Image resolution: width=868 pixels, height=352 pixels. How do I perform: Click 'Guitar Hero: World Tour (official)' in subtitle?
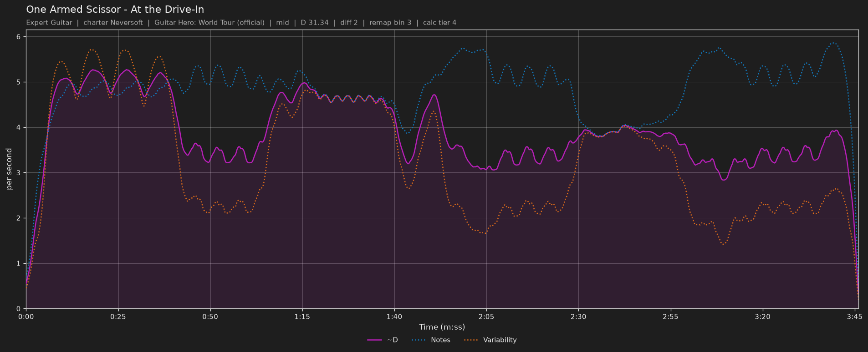(209, 23)
